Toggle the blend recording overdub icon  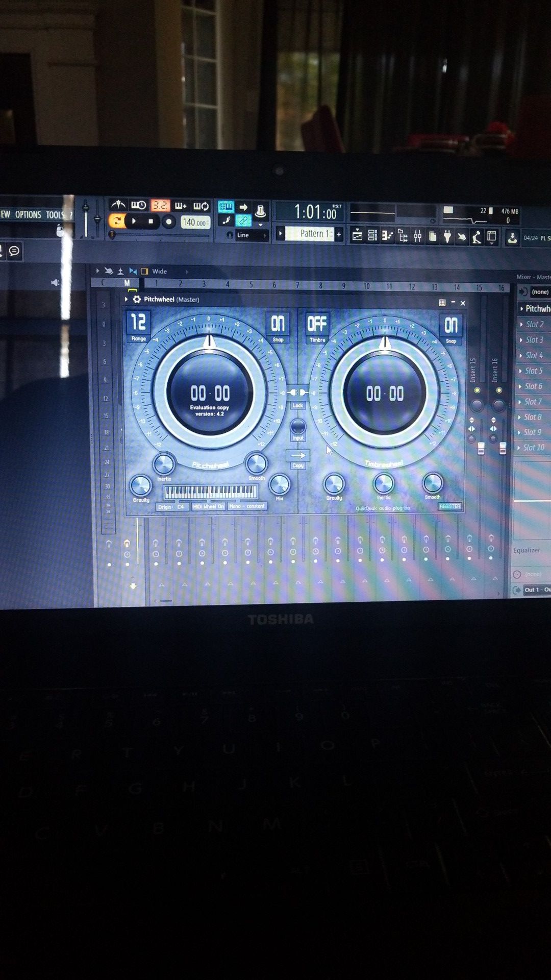click(x=181, y=206)
